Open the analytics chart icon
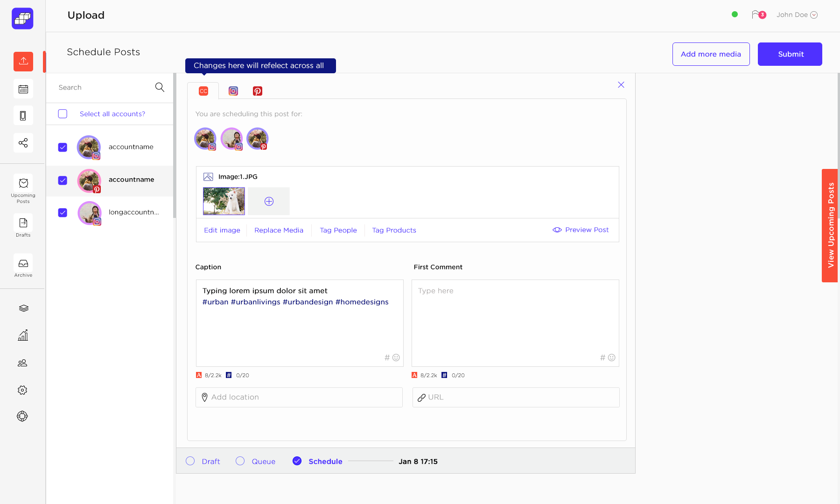 point(23,336)
